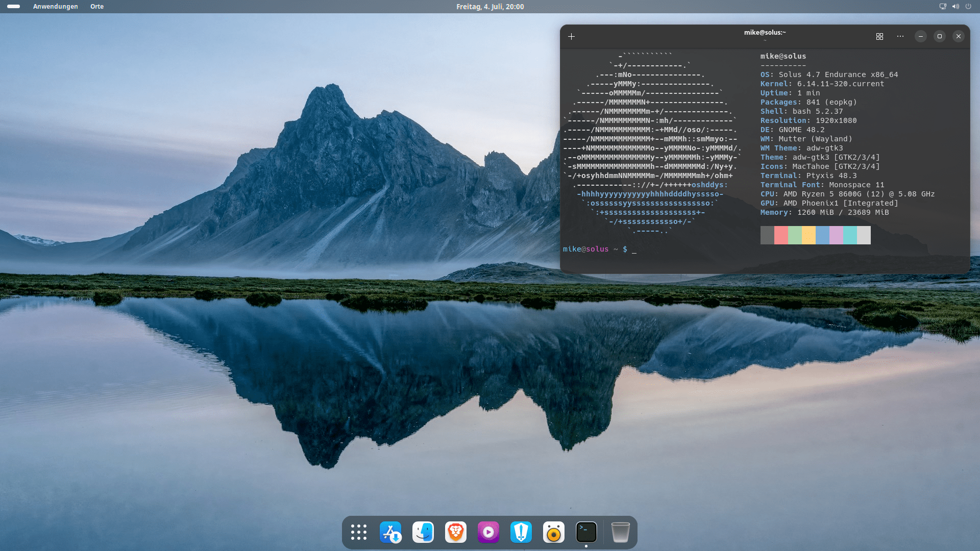The height and width of the screenshot is (551, 980).
Task: Open the Finder-style file manager icon
Action: pyautogui.click(x=423, y=532)
